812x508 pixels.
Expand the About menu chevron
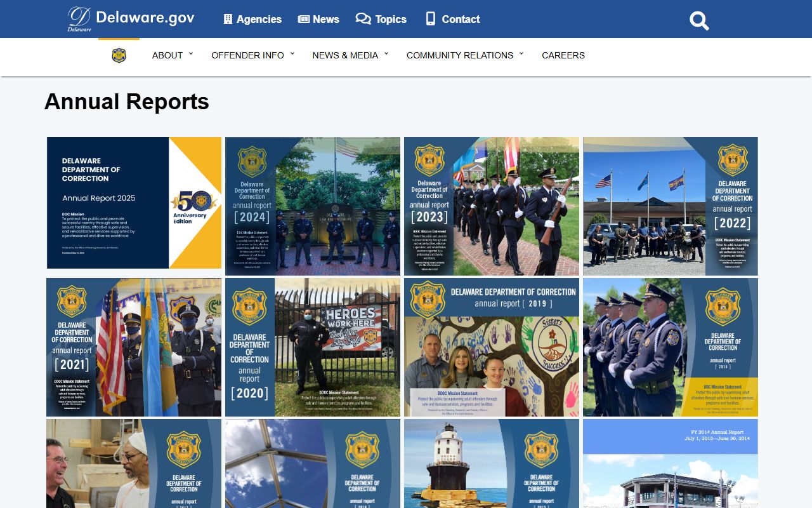[x=191, y=54]
